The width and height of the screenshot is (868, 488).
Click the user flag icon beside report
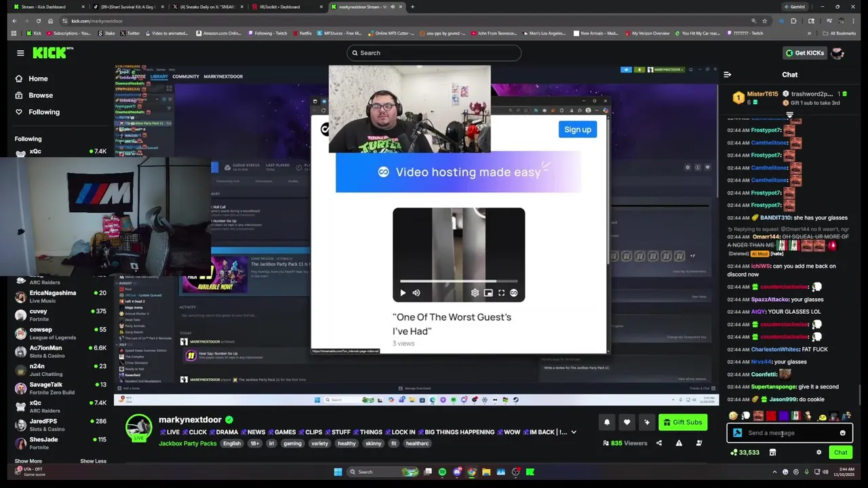(x=699, y=443)
